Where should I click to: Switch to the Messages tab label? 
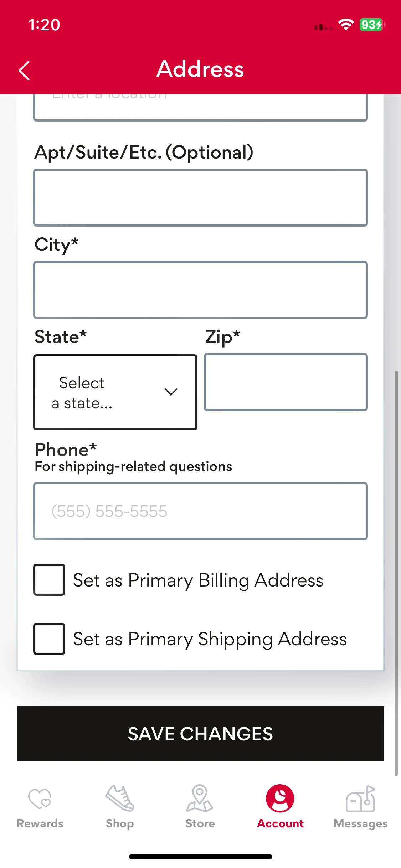(360, 824)
